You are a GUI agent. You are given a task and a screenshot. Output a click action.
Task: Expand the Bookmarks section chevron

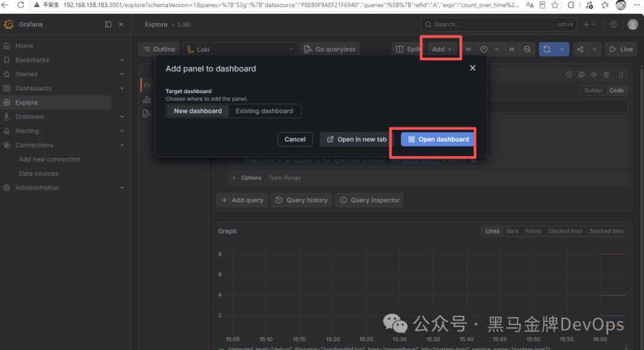pyautogui.click(x=122, y=60)
